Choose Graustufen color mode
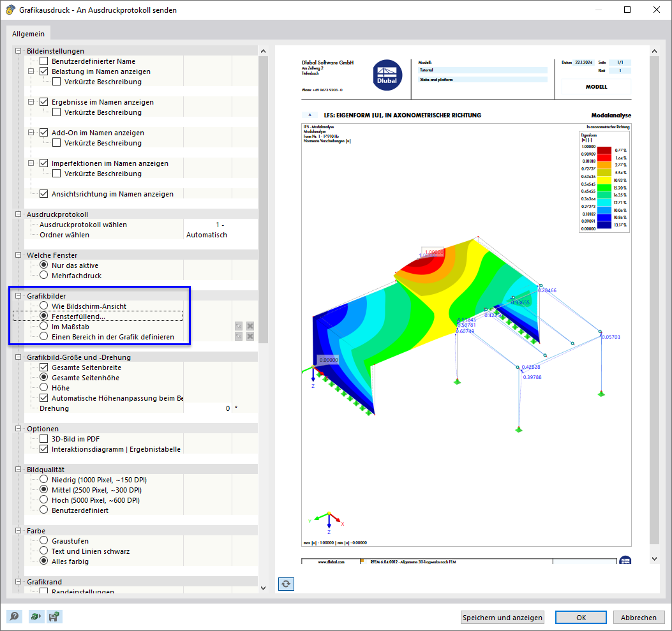The image size is (672, 631). coord(43,540)
